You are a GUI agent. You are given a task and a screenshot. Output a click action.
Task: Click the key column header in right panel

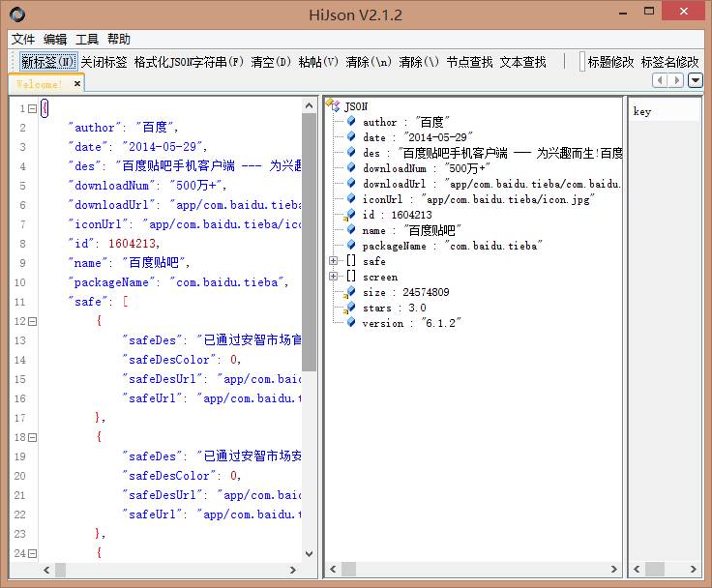click(x=665, y=111)
